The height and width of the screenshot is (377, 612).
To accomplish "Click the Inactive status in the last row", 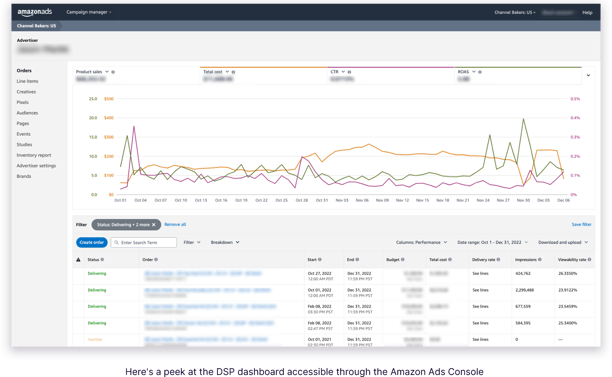I will click(x=95, y=340).
